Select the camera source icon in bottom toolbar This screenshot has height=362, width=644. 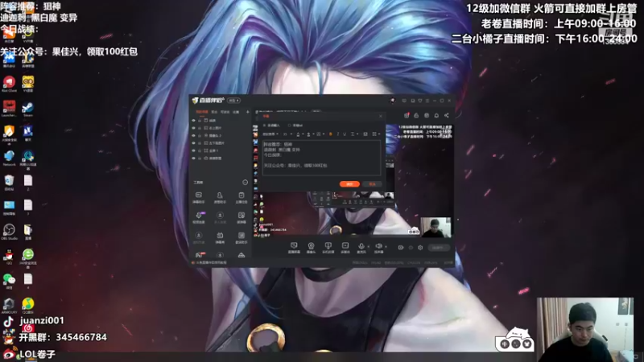pyautogui.click(x=311, y=245)
